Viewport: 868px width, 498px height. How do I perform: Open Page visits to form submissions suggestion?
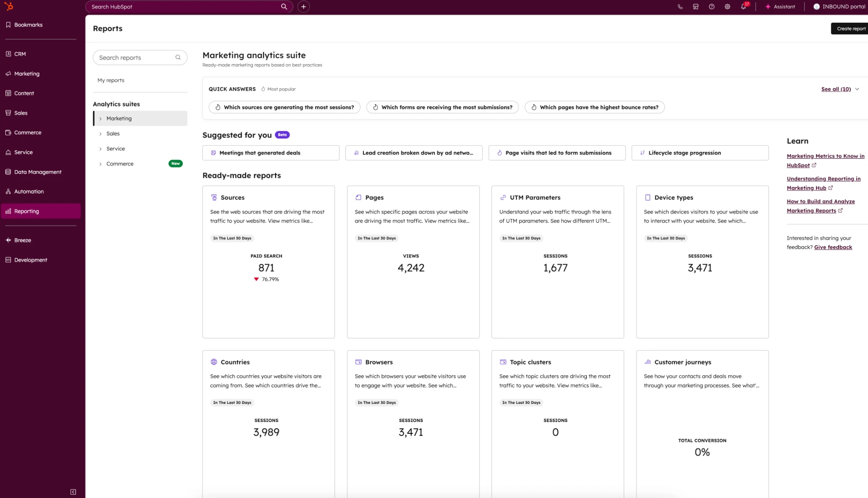click(557, 153)
